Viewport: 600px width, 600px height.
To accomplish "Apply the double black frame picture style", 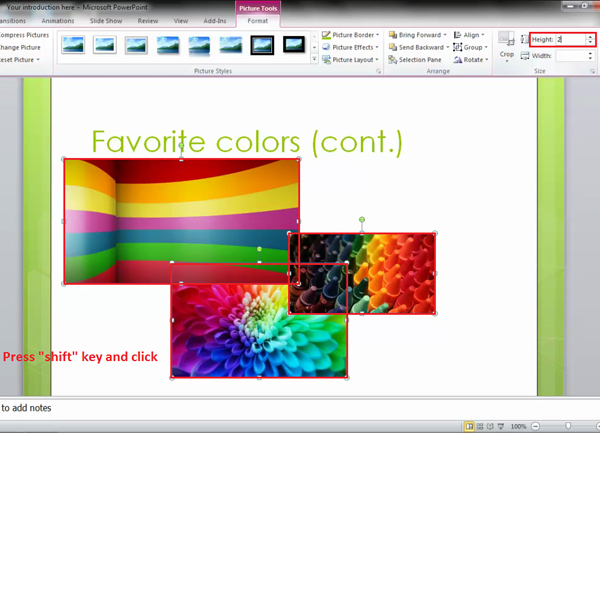I will pyautogui.click(x=262, y=45).
